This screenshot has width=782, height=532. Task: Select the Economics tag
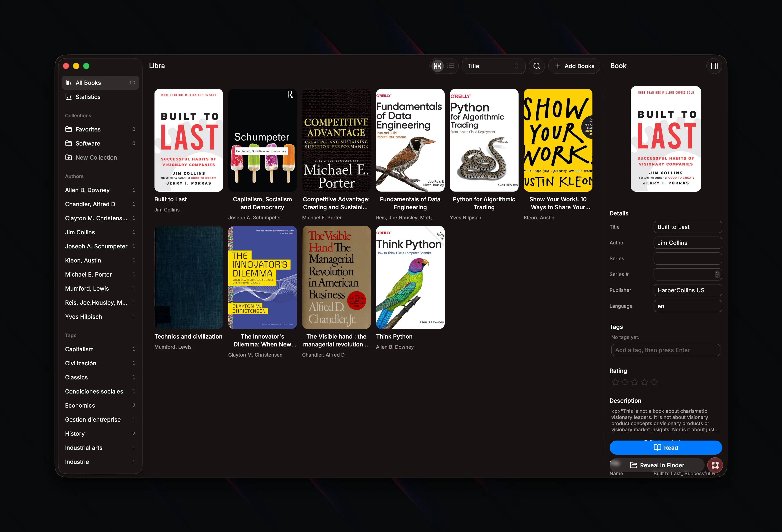[x=100, y=406]
